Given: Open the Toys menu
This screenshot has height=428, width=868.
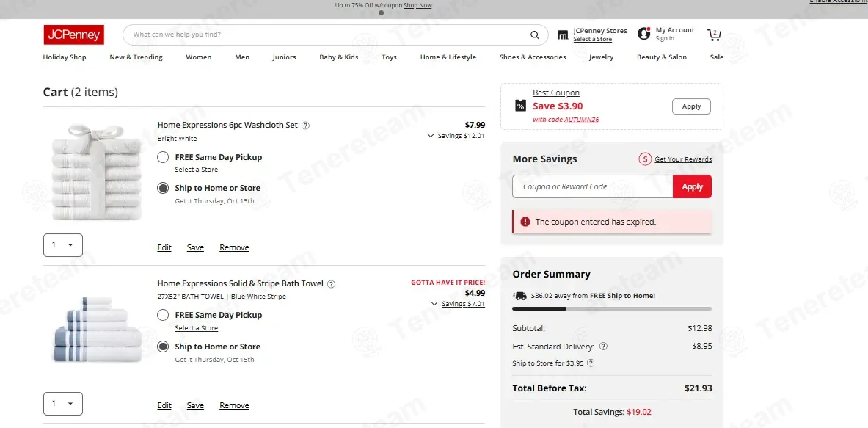Looking at the screenshot, I should click(389, 57).
